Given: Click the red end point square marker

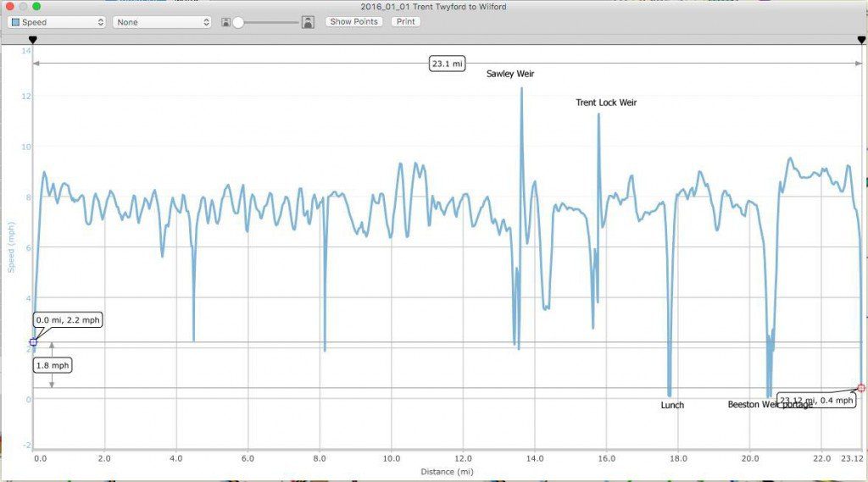Looking at the screenshot, I should (861, 388).
